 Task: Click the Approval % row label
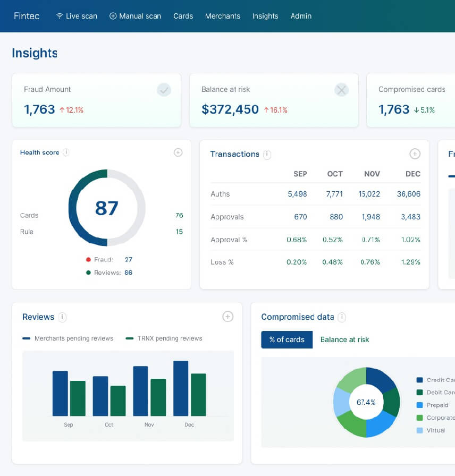point(229,240)
